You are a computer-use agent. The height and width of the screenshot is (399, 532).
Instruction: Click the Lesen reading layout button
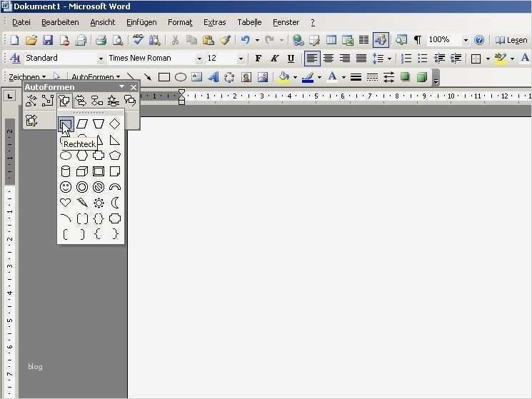point(511,40)
